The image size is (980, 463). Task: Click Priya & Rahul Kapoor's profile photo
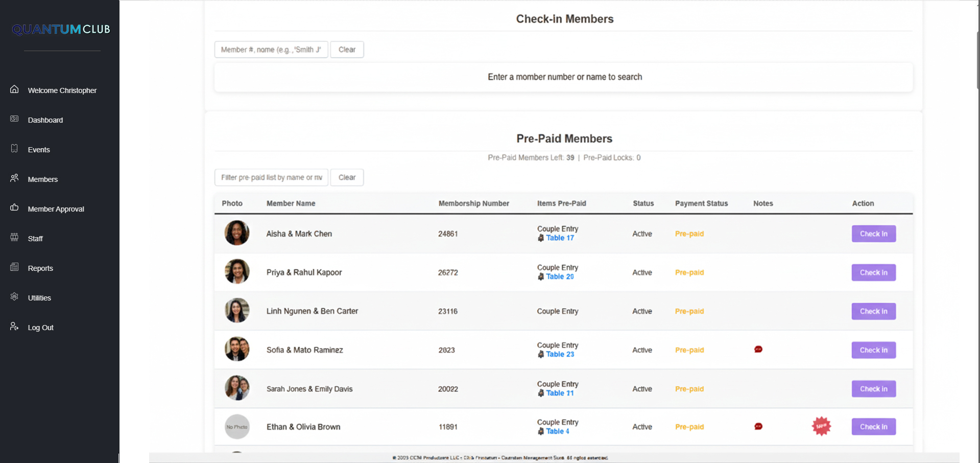coord(237,272)
